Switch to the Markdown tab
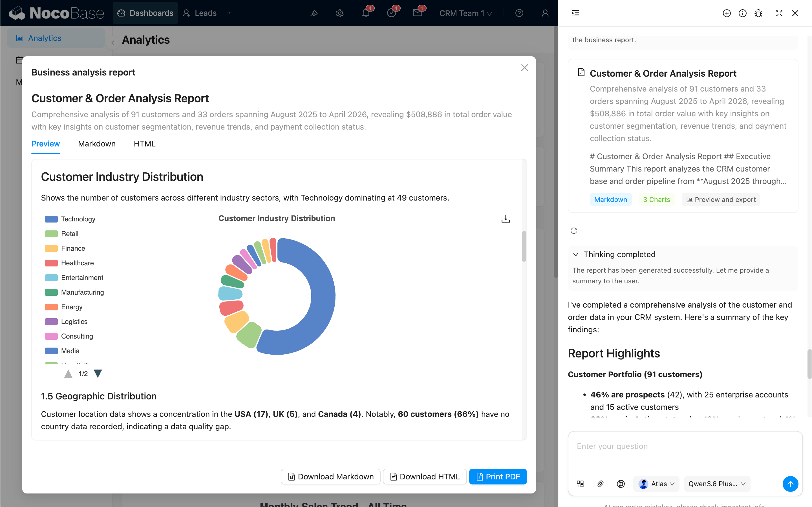This screenshot has height=507, width=812. tap(97, 144)
